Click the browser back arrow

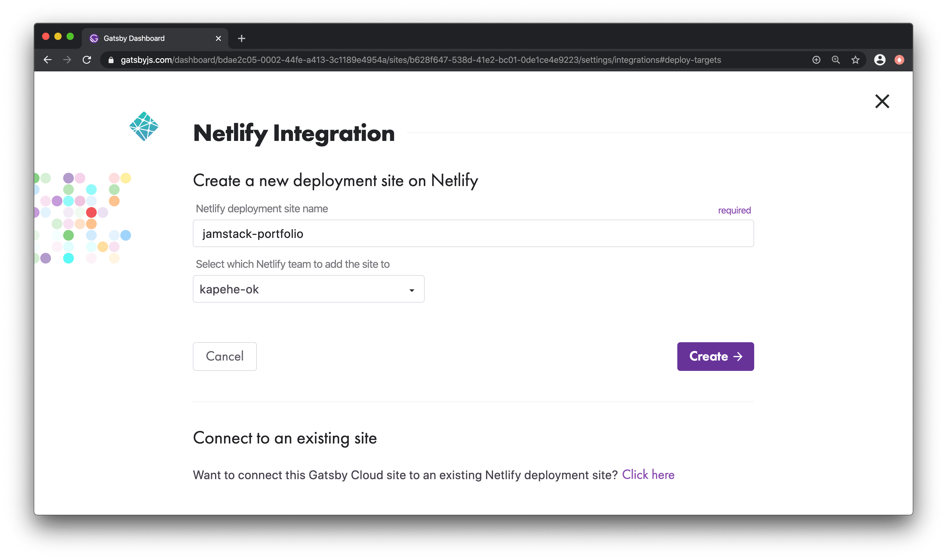point(48,59)
